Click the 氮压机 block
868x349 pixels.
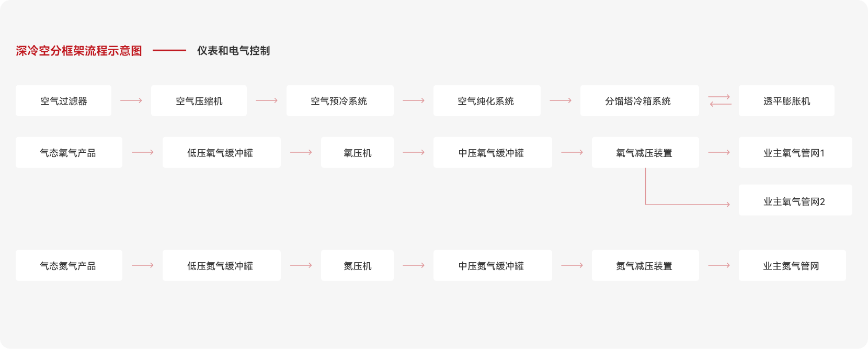[357, 266]
